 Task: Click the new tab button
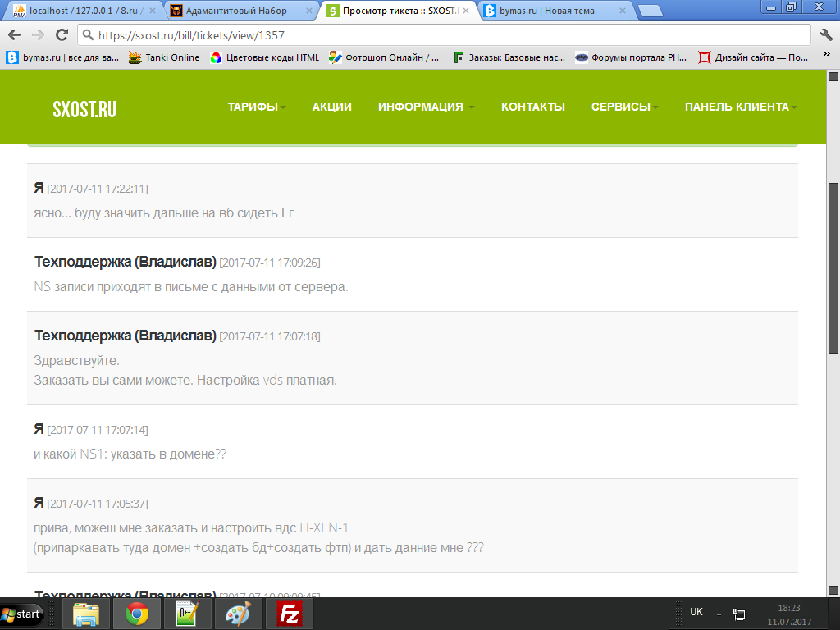point(650,11)
